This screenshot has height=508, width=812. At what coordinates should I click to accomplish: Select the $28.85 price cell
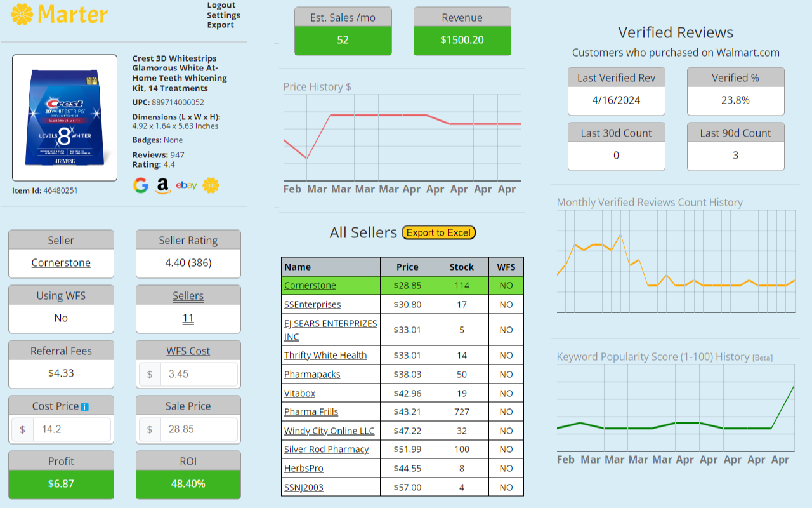point(408,286)
